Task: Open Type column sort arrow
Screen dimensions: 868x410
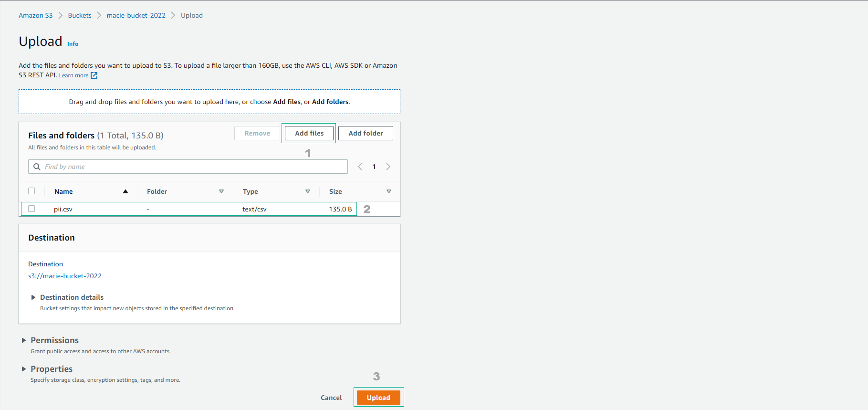Action: pos(308,191)
